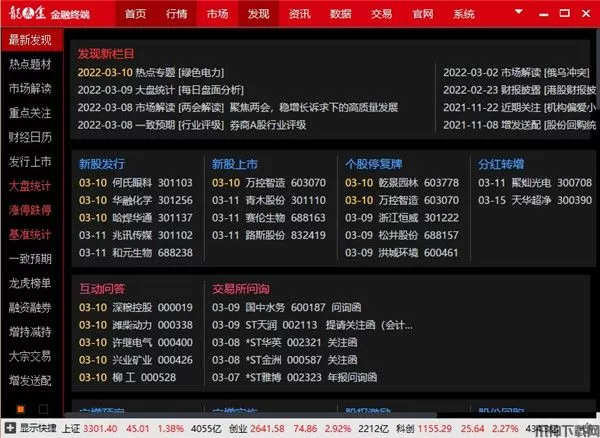Open the 首页 menu

(x=135, y=14)
